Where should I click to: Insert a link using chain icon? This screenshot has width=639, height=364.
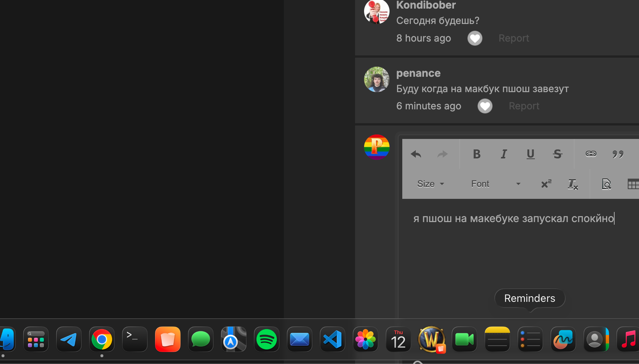(x=591, y=154)
